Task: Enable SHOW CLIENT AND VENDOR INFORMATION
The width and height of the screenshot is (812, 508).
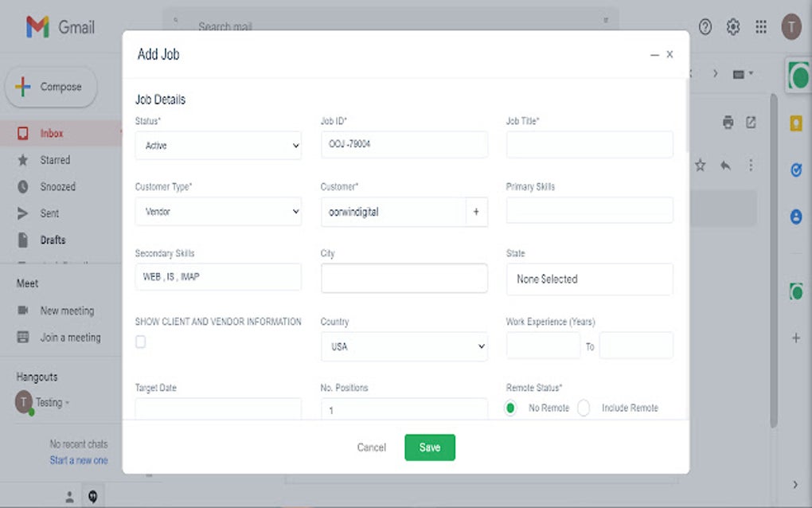Action: (x=140, y=342)
